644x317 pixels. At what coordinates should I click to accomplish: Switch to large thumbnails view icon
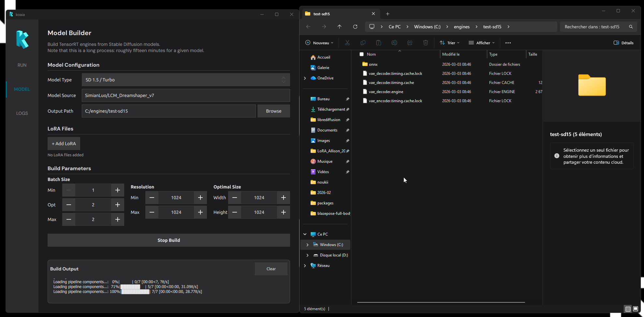point(635,309)
